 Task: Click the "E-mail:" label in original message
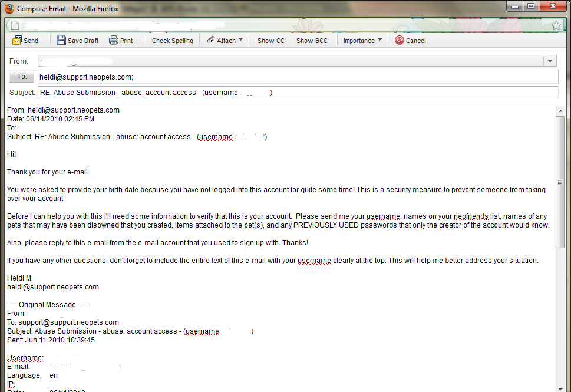[x=19, y=367]
